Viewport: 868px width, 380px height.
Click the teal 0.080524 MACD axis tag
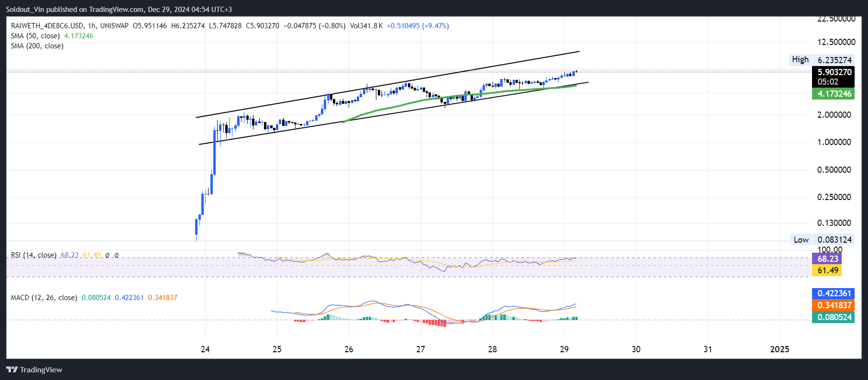pyautogui.click(x=833, y=317)
